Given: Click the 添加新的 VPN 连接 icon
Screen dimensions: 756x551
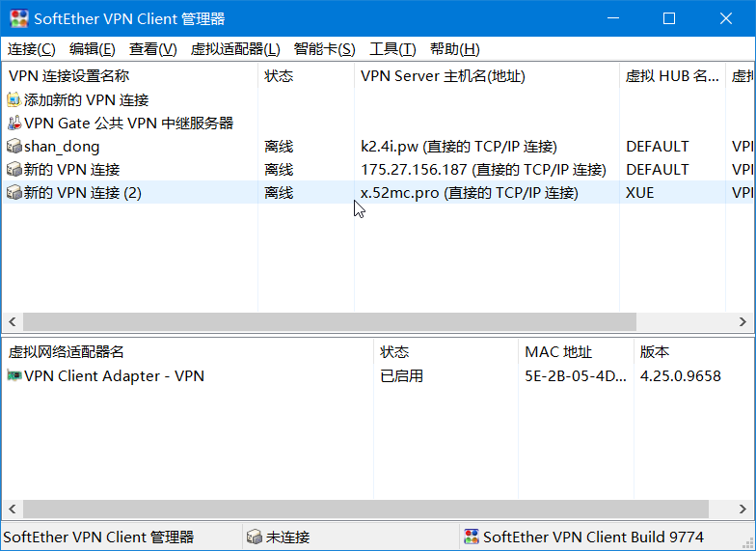Looking at the screenshot, I should tap(13, 100).
